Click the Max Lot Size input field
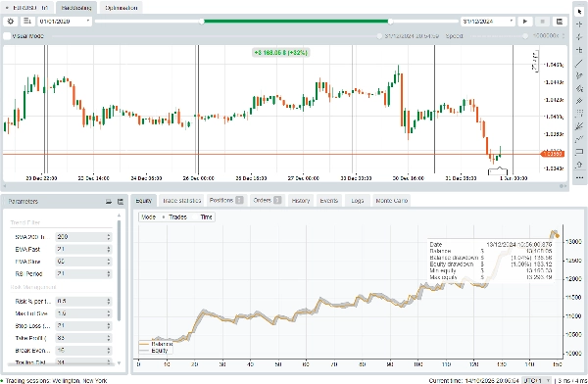 coord(83,313)
